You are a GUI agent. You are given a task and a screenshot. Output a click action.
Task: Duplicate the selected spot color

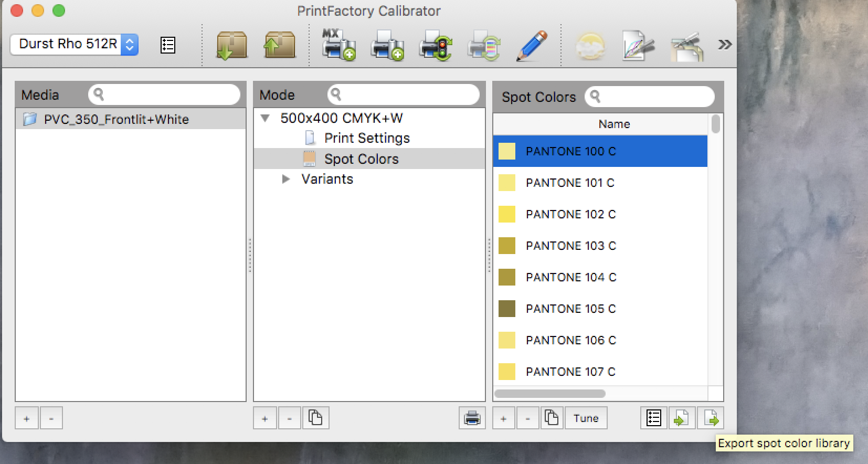552,418
